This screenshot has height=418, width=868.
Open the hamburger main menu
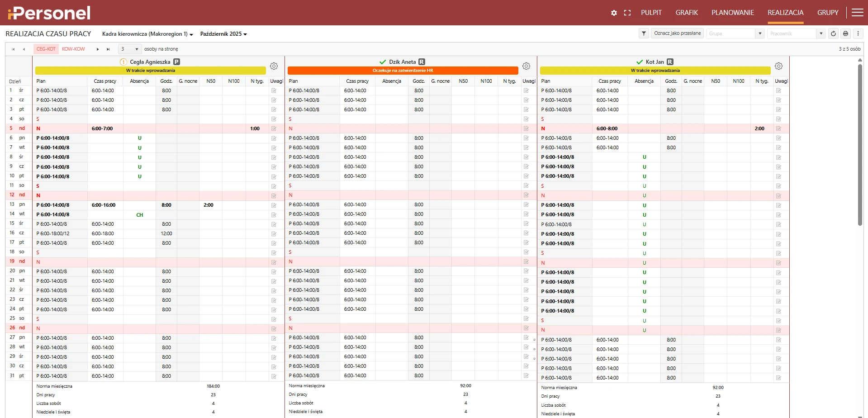pyautogui.click(x=857, y=13)
